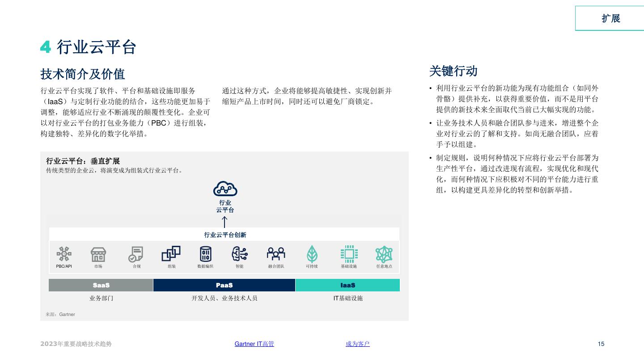644x362 pixels.
Task: Click the 智能 brain icon
Action: pos(239,254)
